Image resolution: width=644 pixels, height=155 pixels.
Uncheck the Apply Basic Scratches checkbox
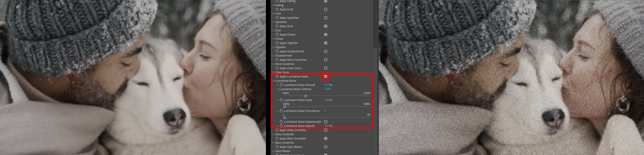[326, 139]
